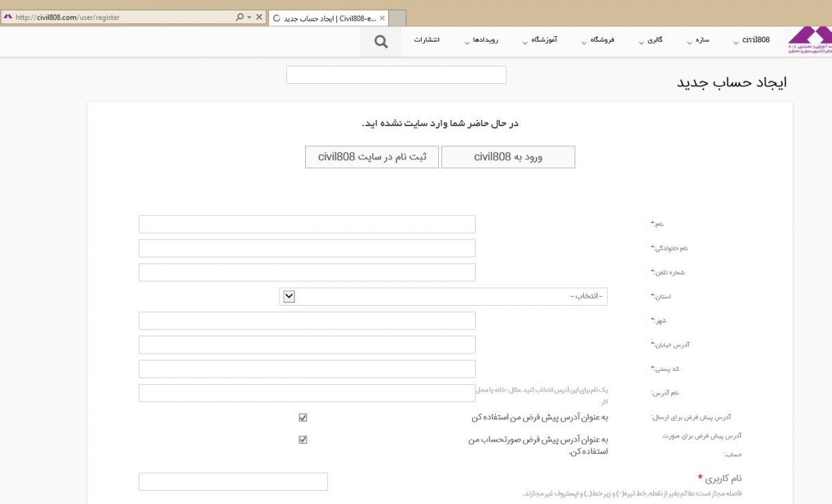Click the در حال حاضر شما وارد سایت نشده اید text
The height and width of the screenshot is (504, 832).
point(440,123)
